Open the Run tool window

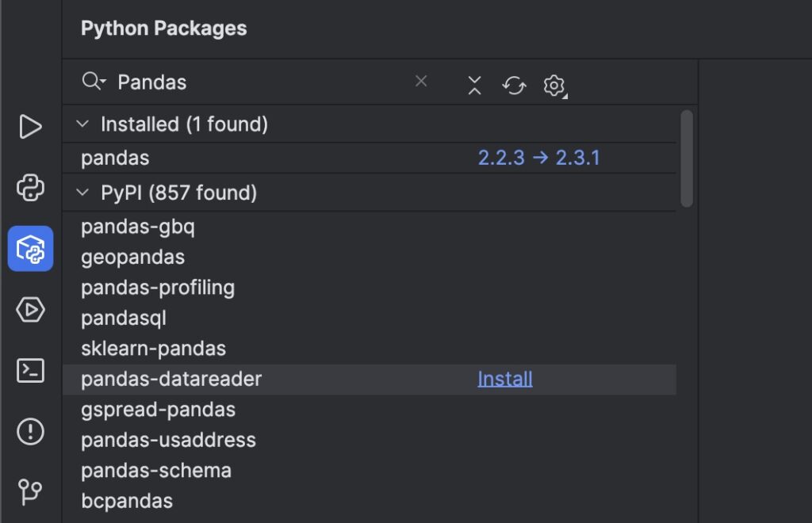(30, 127)
